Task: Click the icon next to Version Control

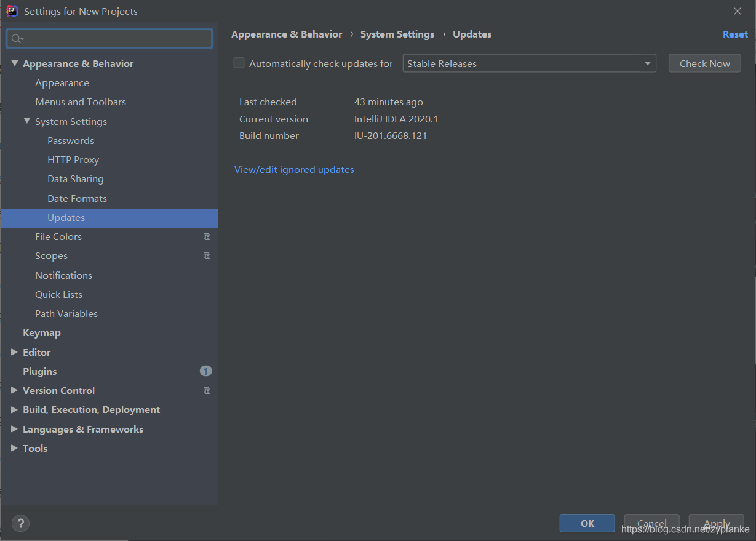Action: point(207,390)
